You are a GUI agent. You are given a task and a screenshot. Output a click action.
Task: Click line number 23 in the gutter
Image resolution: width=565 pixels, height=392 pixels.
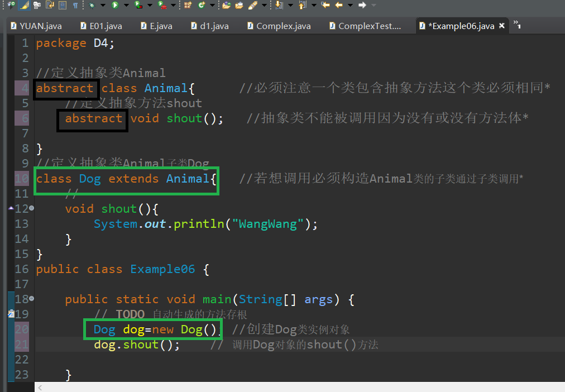tap(22, 375)
